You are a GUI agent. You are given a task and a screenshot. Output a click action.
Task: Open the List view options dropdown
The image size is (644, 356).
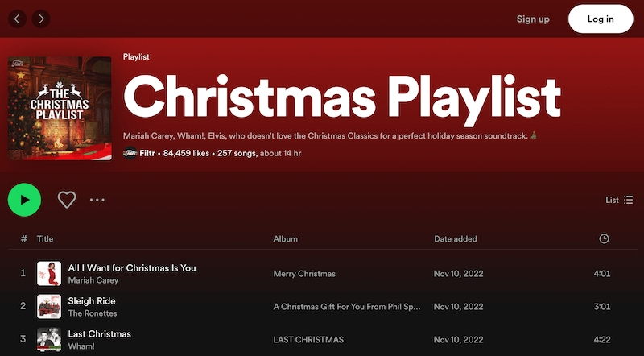point(619,200)
